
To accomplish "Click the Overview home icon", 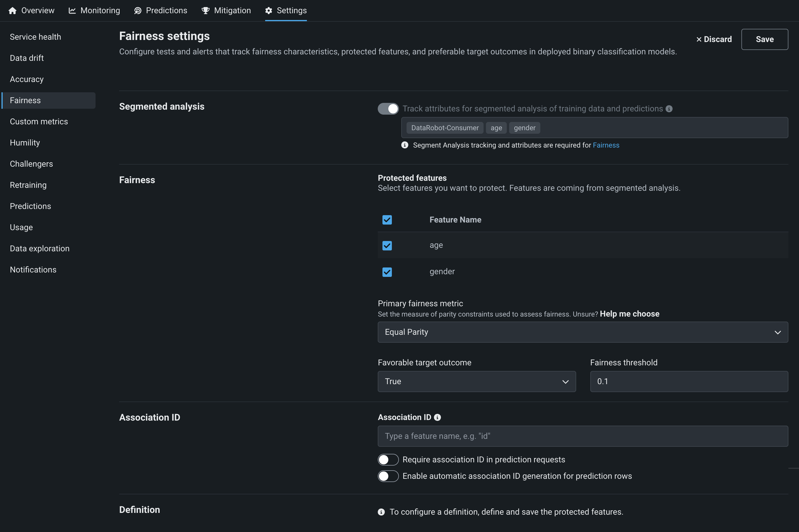I will pos(13,11).
